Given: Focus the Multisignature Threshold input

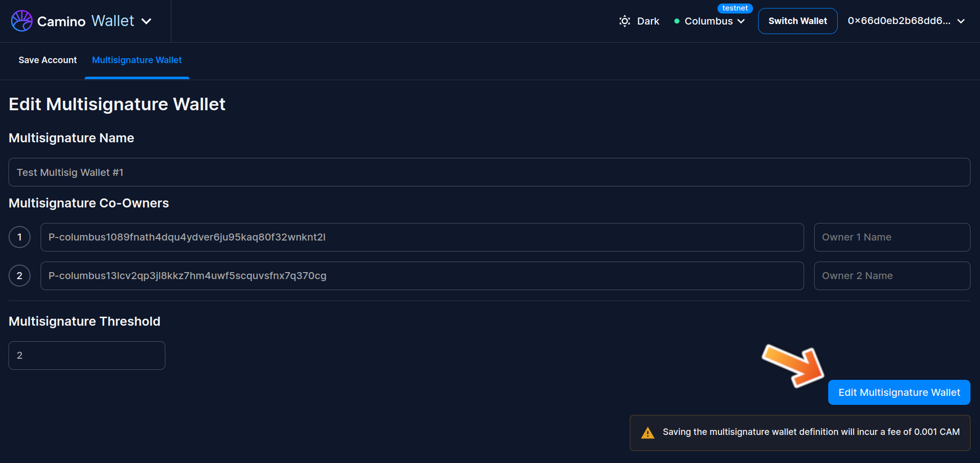Looking at the screenshot, I should 87,355.
